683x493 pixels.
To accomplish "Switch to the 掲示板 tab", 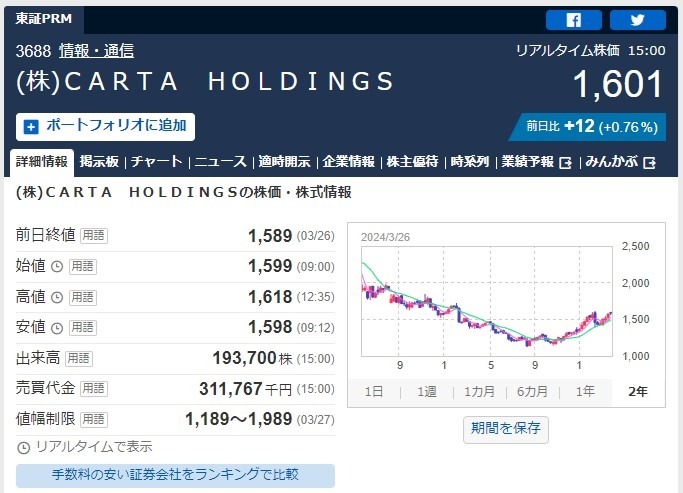I will [x=99, y=162].
